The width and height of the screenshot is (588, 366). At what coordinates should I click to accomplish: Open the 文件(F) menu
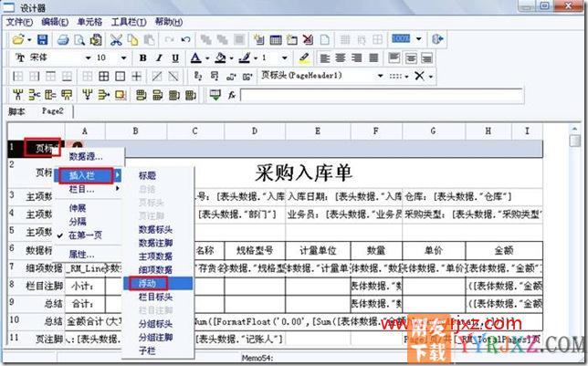click(x=19, y=22)
